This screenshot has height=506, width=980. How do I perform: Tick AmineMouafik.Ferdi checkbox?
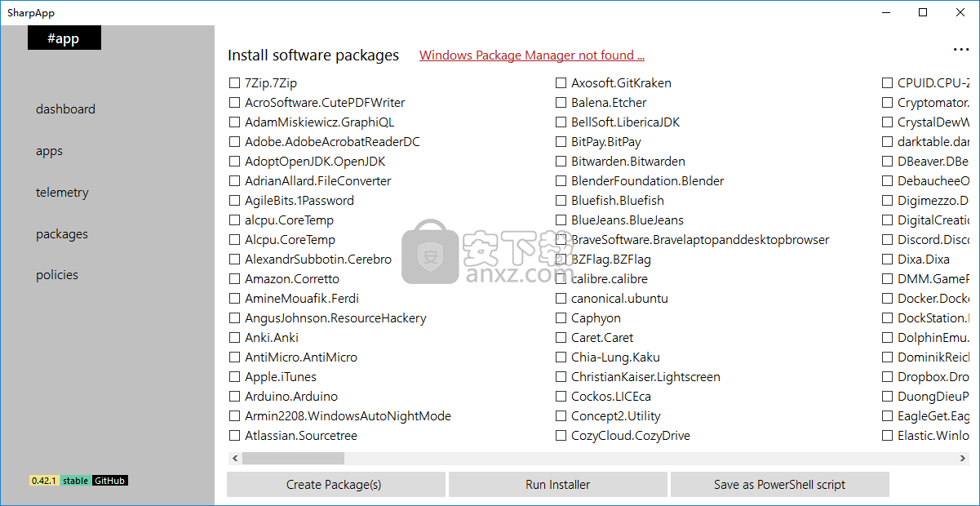click(235, 299)
